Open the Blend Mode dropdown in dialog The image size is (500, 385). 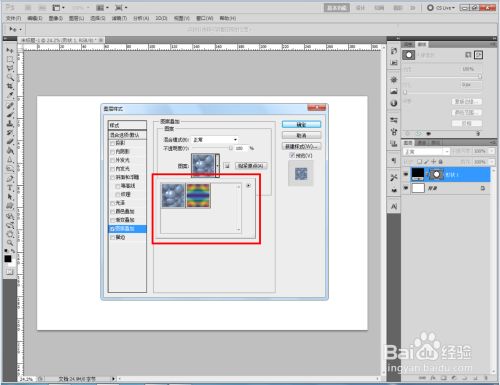coord(215,140)
